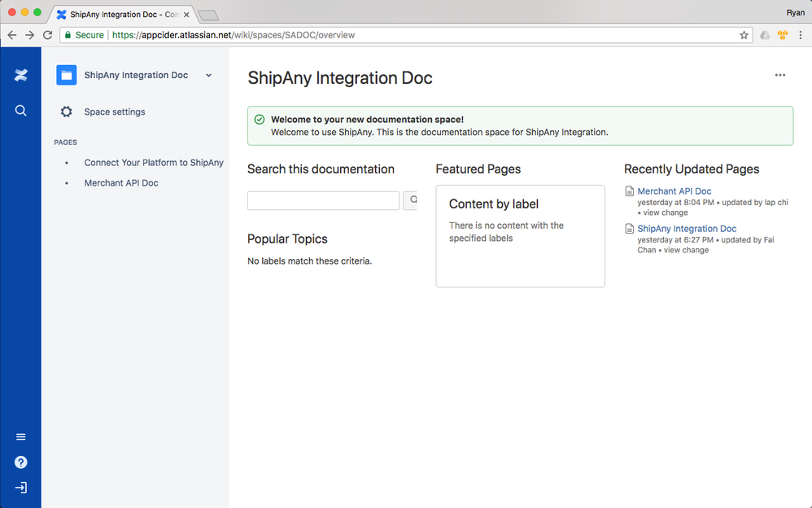The width and height of the screenshot is (812, 508).
Task: Click the Ryan profile button
Action: point(796,12)
